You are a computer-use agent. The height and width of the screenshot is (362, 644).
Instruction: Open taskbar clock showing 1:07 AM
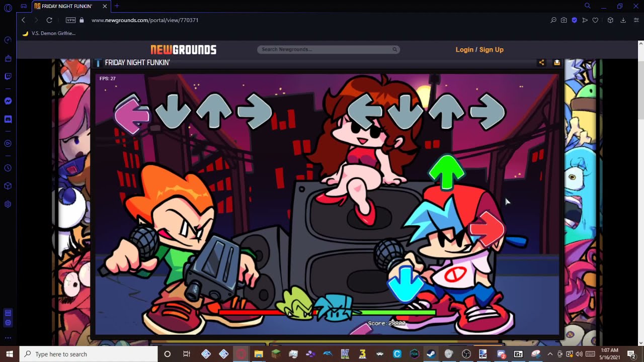pyautogui.click(x=609, y=354)
